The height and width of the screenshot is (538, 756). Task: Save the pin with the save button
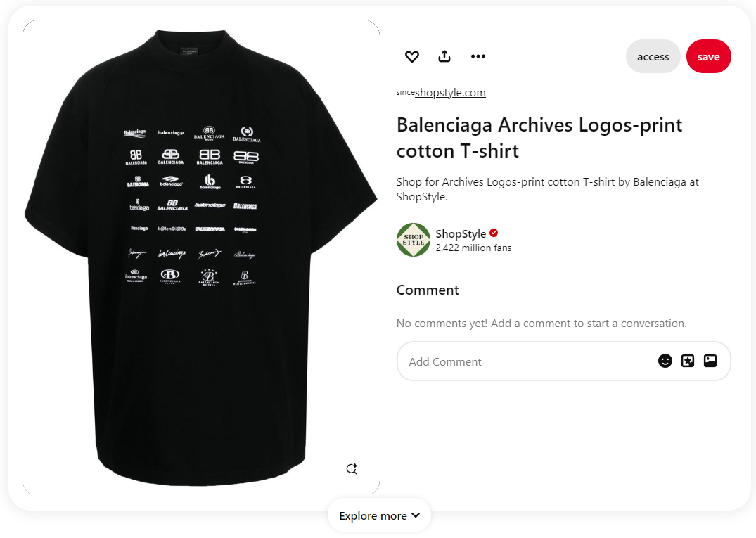coord(708,56)
